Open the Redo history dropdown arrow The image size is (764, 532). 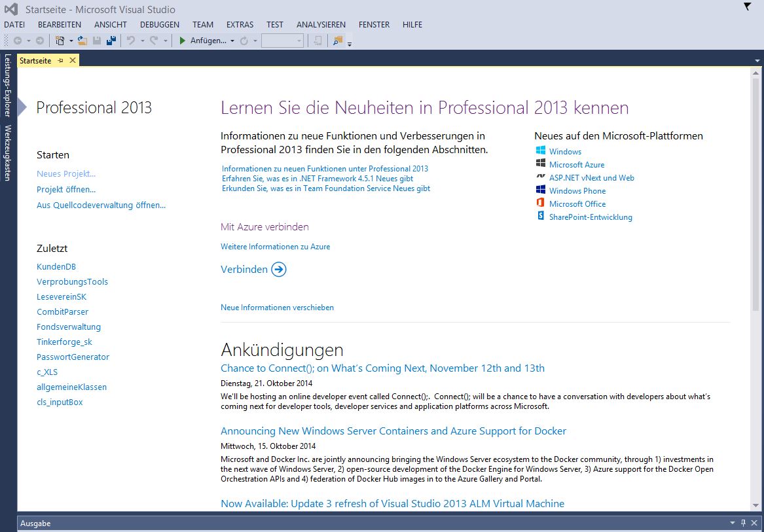click(x=165, y=41)
